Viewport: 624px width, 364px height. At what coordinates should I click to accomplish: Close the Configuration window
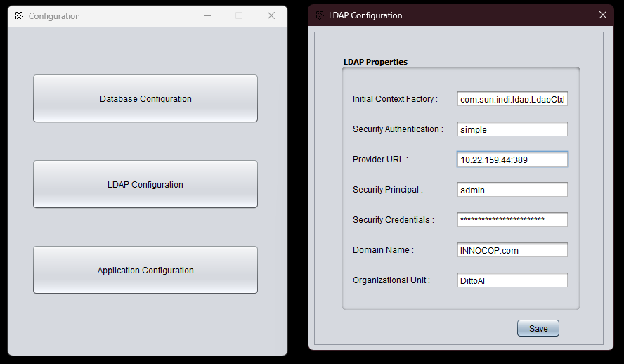(271, 15)
